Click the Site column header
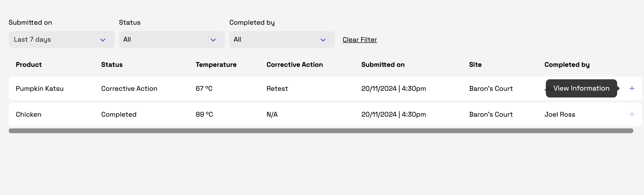Screen dimensions: 644x195 [475, 65]
